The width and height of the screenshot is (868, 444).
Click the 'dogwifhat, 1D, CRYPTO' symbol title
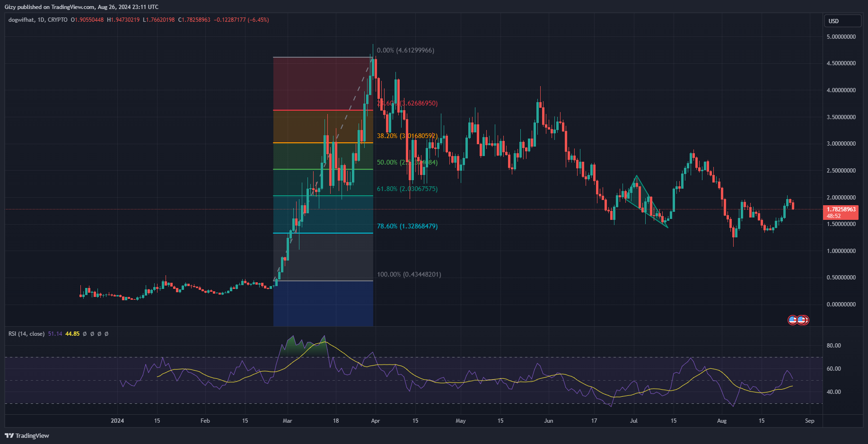38,20
